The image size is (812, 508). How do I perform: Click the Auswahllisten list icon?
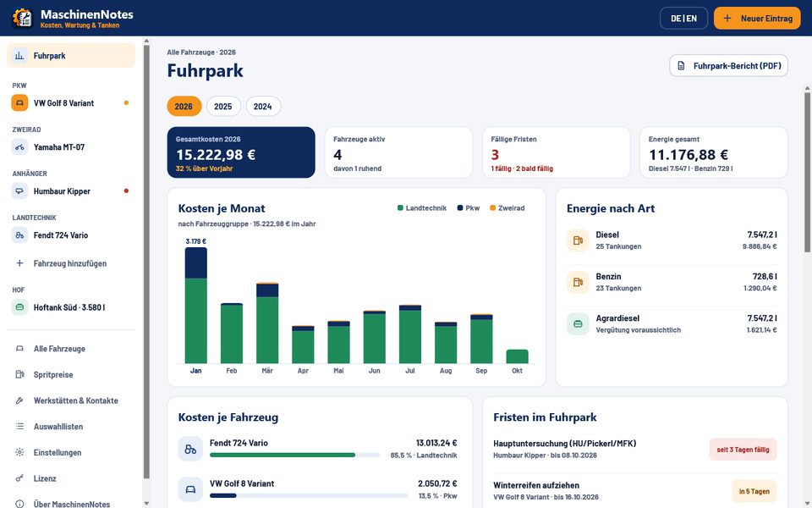coord(19,426)
